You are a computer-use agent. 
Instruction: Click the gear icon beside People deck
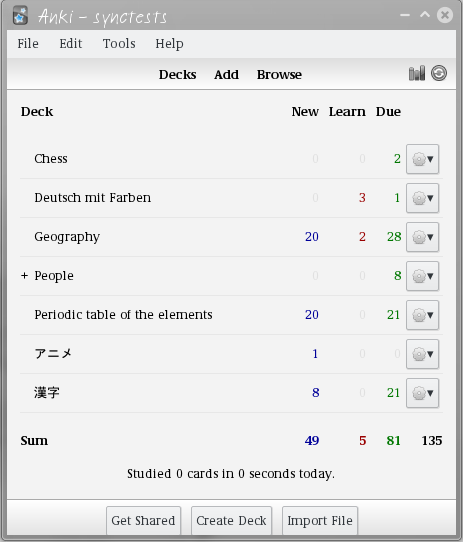tap(423, 276)
